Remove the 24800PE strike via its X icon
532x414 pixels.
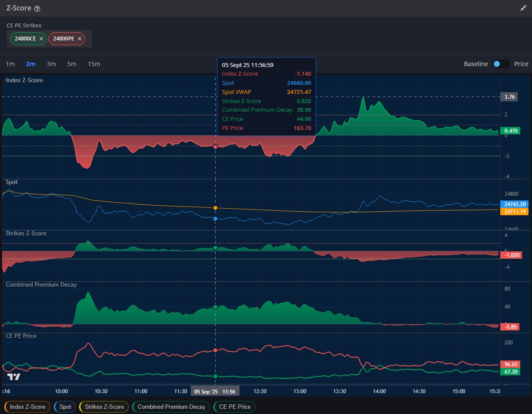pyautogui.click(x=80, y=39)
